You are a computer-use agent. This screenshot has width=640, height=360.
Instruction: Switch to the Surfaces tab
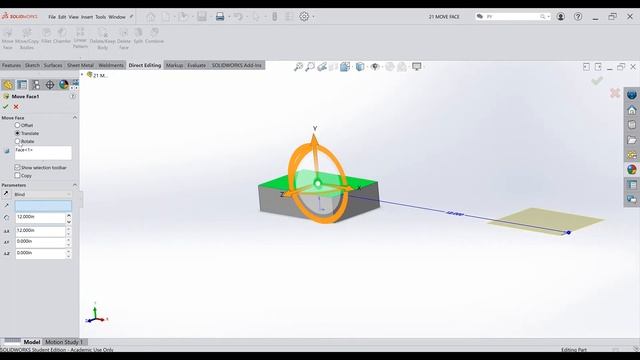point(53,65)
